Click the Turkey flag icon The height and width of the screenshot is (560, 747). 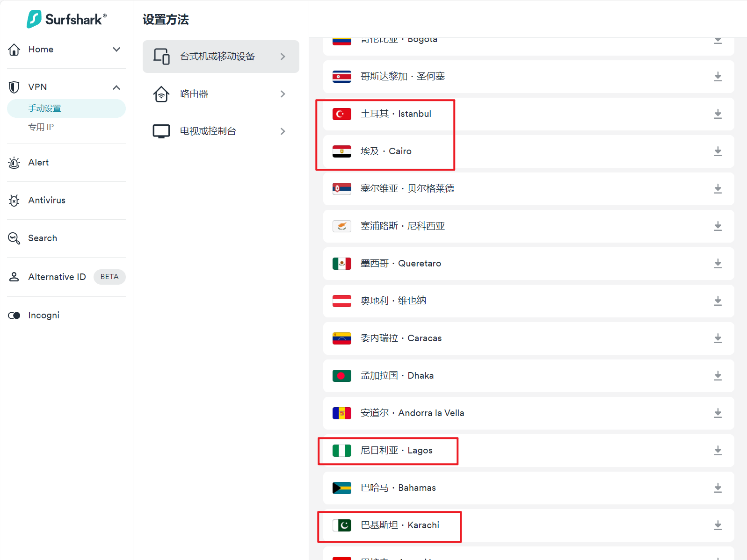coord(342,114)
